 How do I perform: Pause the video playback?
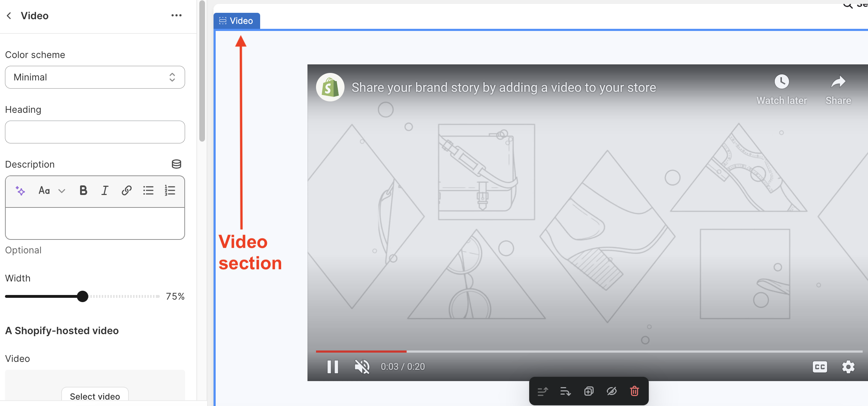pyautogui.click(x=333, y=367)
